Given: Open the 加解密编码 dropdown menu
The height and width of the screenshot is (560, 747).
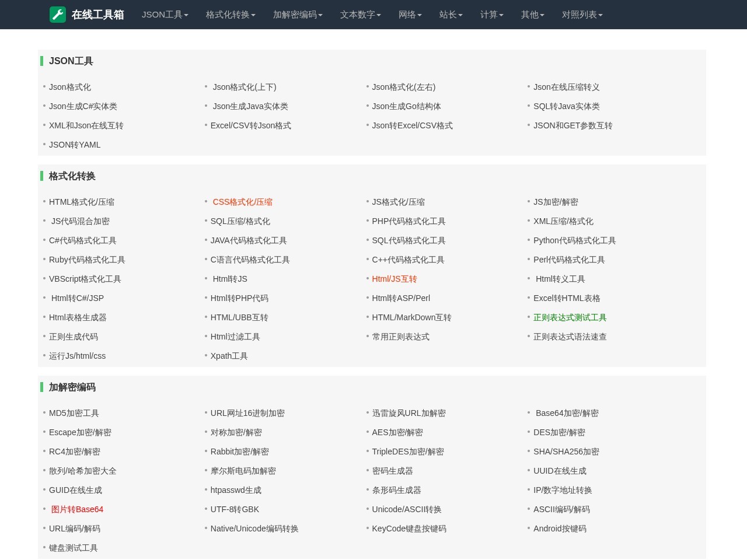Looking at the screenshot, I should click(x=297, y=15).
